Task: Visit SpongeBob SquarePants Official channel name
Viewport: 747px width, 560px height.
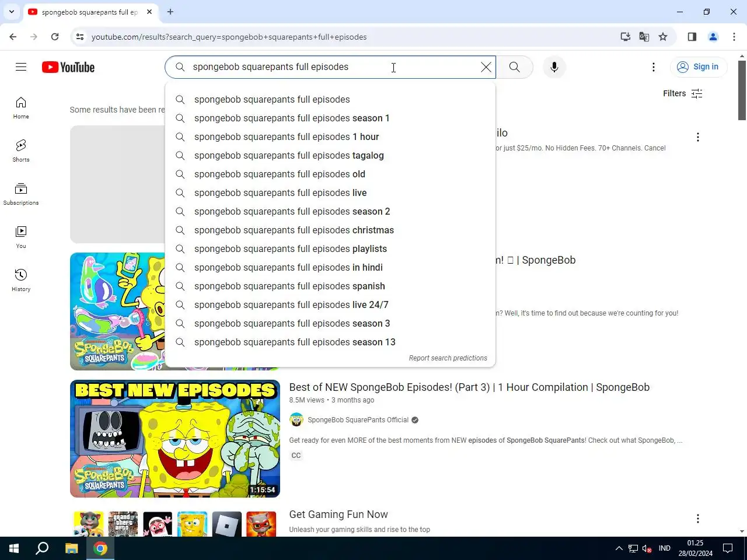Action: pyautogui.click(x=358, y=420)
